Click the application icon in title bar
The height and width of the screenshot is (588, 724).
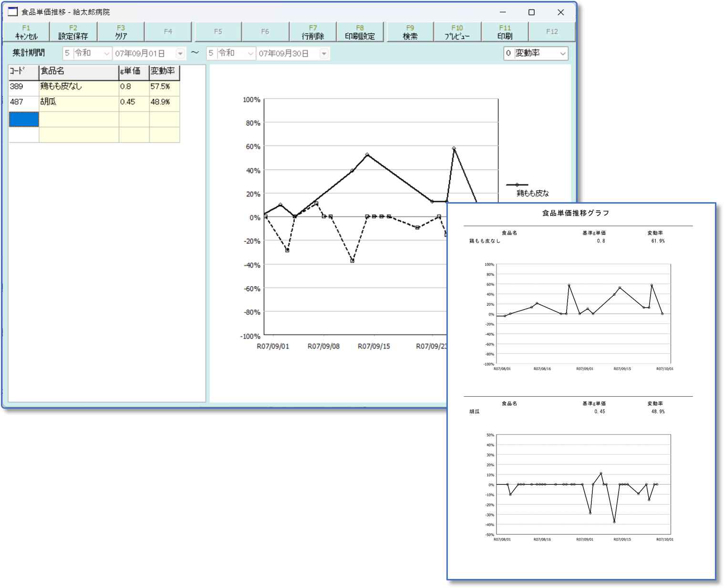click(13, 12)
